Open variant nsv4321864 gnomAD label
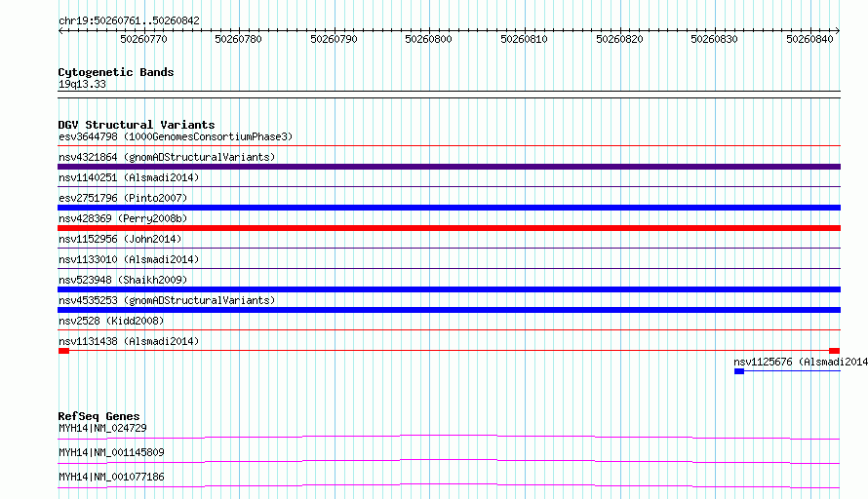 (x=167, y=157)
